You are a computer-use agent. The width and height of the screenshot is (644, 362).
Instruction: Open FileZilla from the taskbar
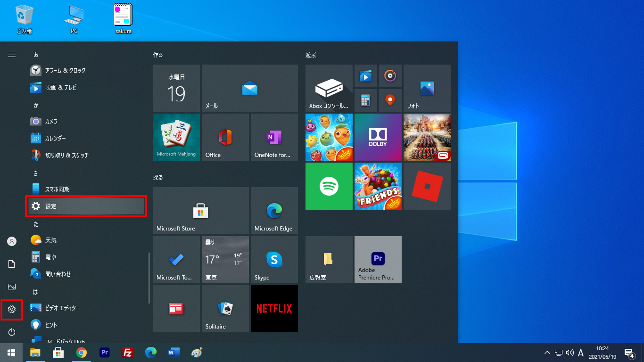pos(127,353)
